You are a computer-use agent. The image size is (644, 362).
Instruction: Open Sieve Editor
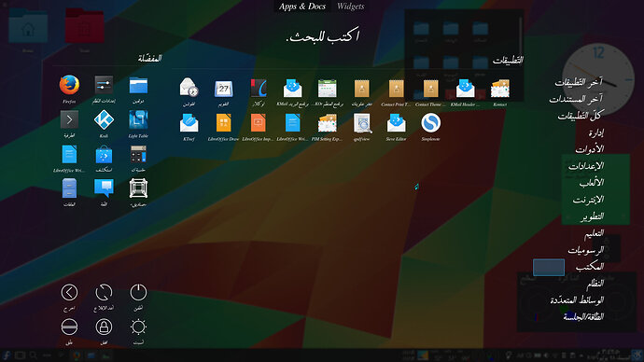397,123
